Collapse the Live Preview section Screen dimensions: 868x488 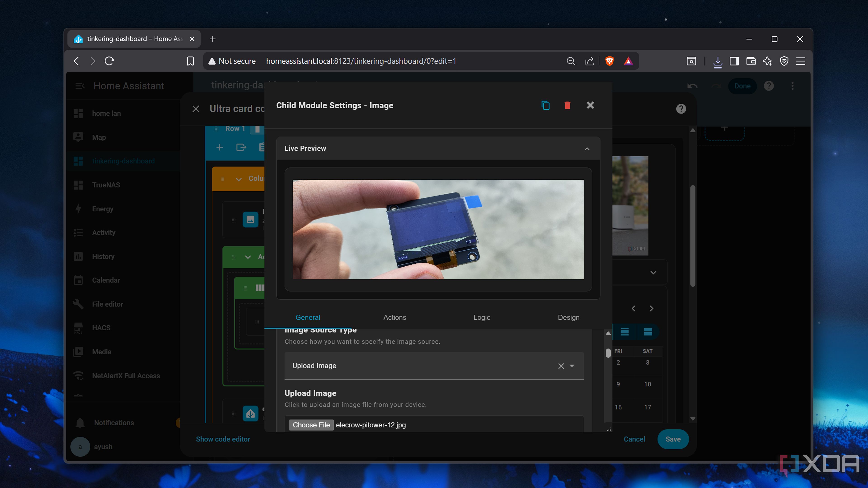[x=587, y=148]
